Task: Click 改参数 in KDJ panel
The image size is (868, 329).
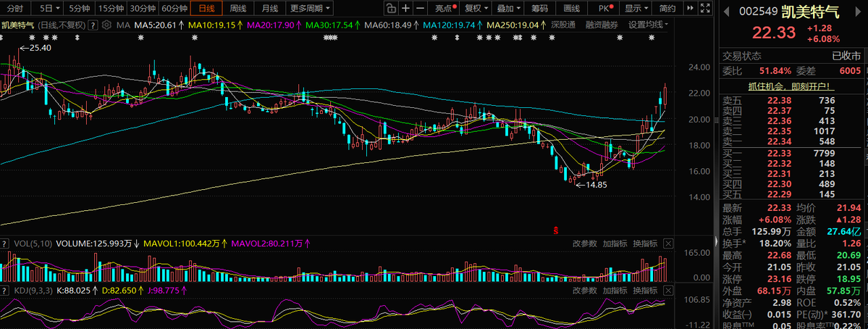Action: tap(584, 290)
